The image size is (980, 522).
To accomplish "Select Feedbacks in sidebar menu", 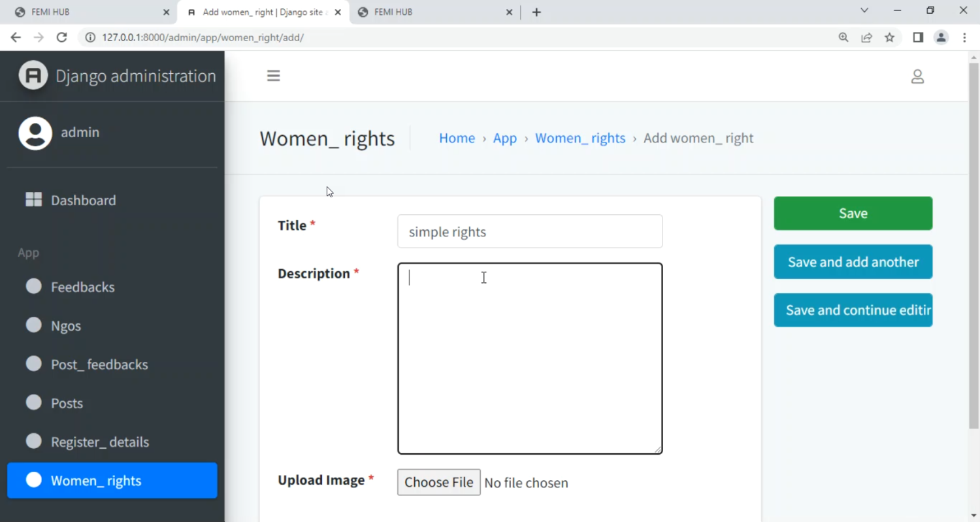I will click(x=82, y=287).
